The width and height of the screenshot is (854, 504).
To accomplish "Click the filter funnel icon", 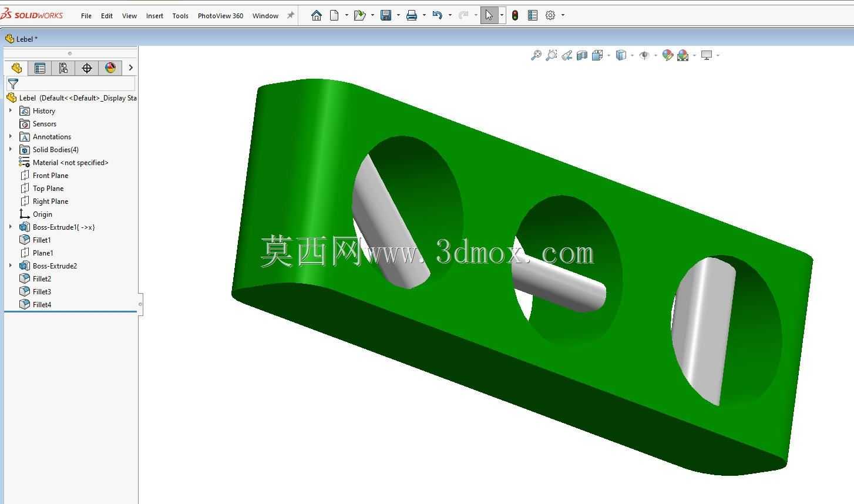I will pos(13,84).
